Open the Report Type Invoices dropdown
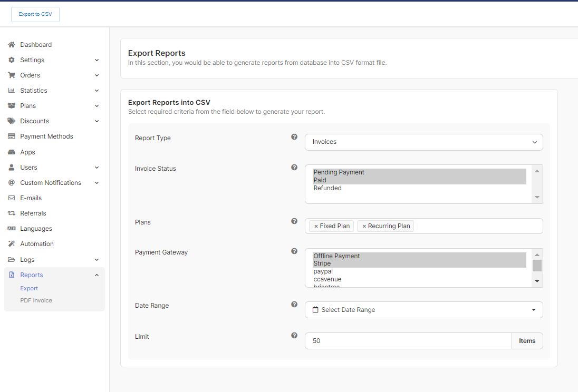The width and height of the screenshot is (578, 392). pos(423,142)
